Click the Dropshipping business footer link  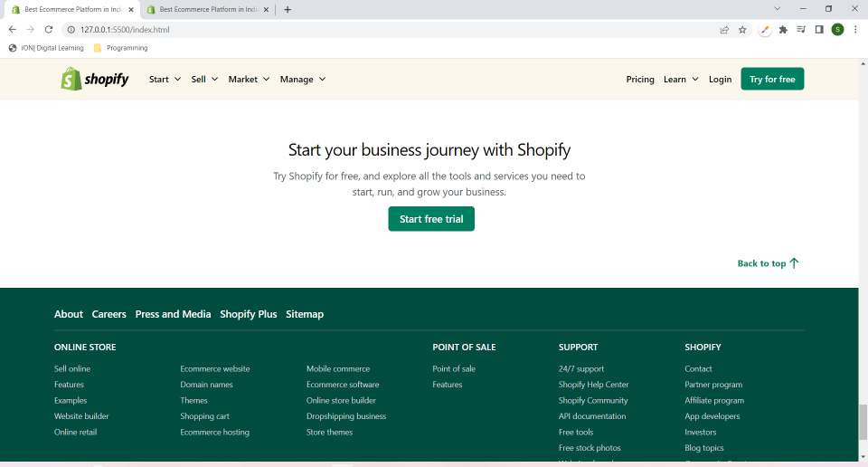click(x=346, y=416)
